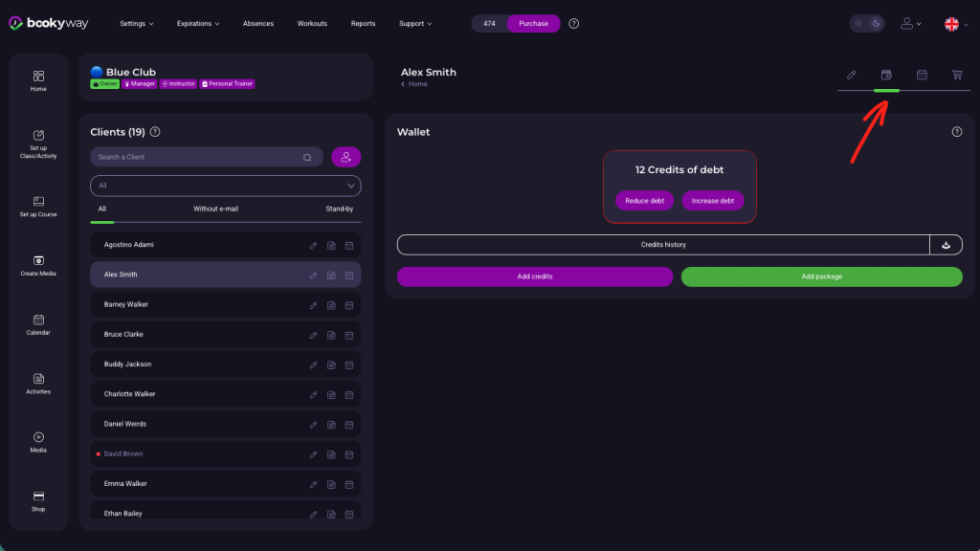This screenshot has height=551, width=980.
Task: Open the user account dropdown
Action: click(x=911, y=24)
